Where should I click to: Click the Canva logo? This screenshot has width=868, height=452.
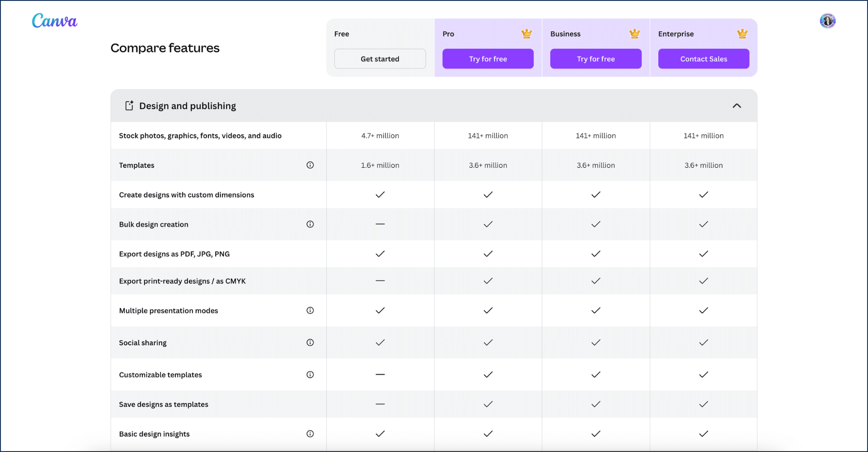(55, 21)
